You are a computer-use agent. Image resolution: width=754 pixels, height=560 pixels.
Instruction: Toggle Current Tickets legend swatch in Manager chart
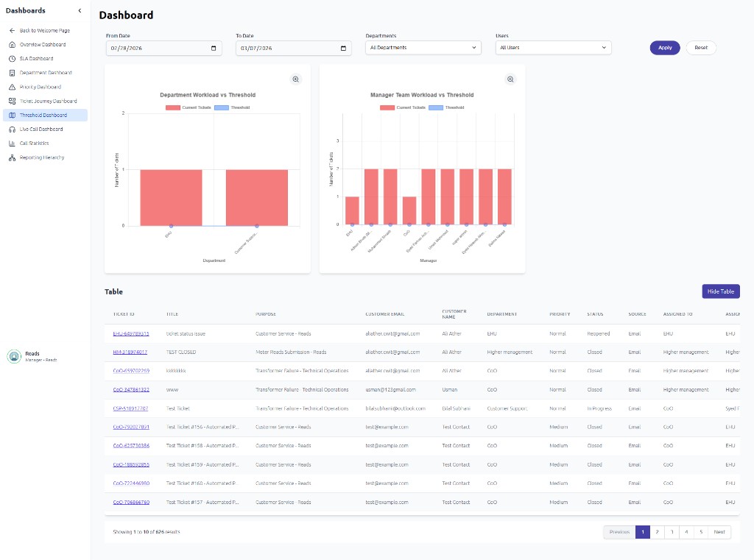pyautogui.click(x=387, y=107)
